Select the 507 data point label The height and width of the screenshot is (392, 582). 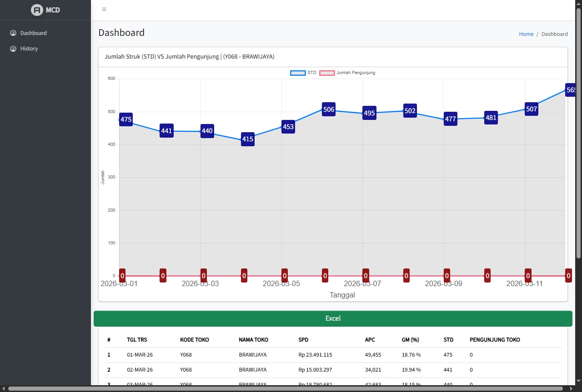[531, 109]
